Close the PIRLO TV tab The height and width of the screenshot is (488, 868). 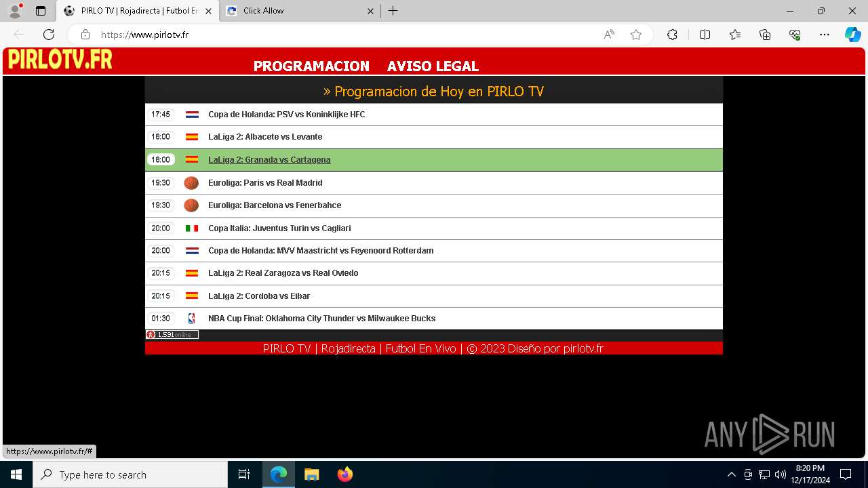[x=208, y=11]
